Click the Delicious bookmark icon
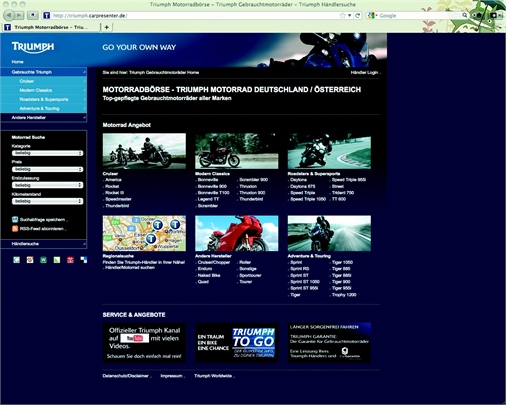506x405 pixels. point(84,260)
